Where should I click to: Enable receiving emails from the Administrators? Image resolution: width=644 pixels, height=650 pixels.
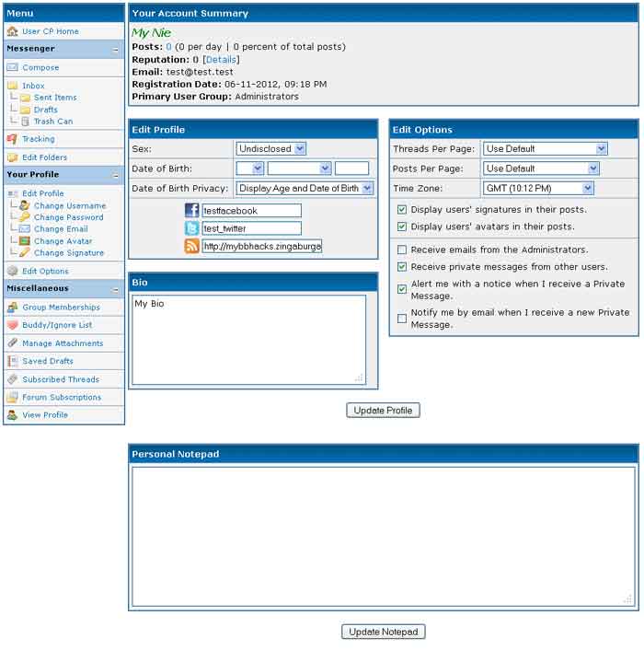point(402,250)
